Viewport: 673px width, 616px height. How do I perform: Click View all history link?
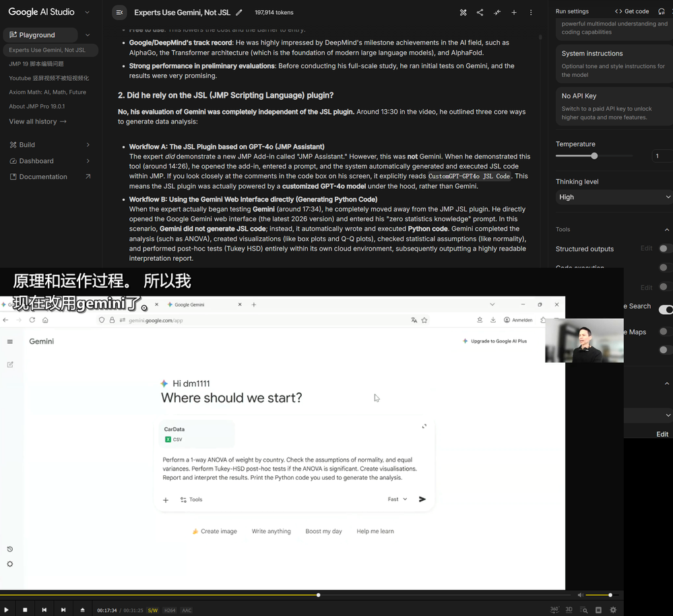[x=37, y=121]
